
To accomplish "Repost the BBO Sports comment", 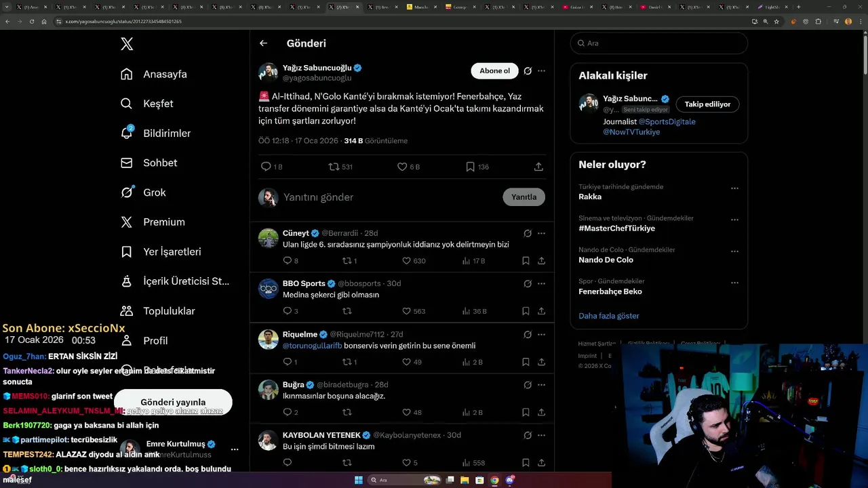I will pyautogui.click(x=347, y=311).
